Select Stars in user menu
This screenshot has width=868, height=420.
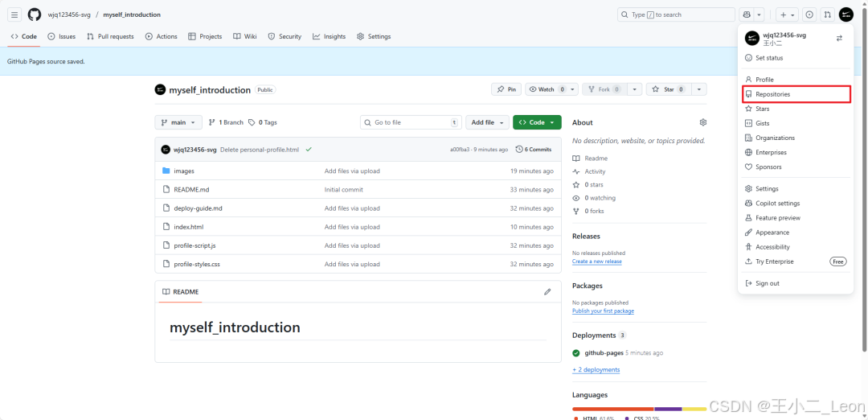[x=796, y=109]
